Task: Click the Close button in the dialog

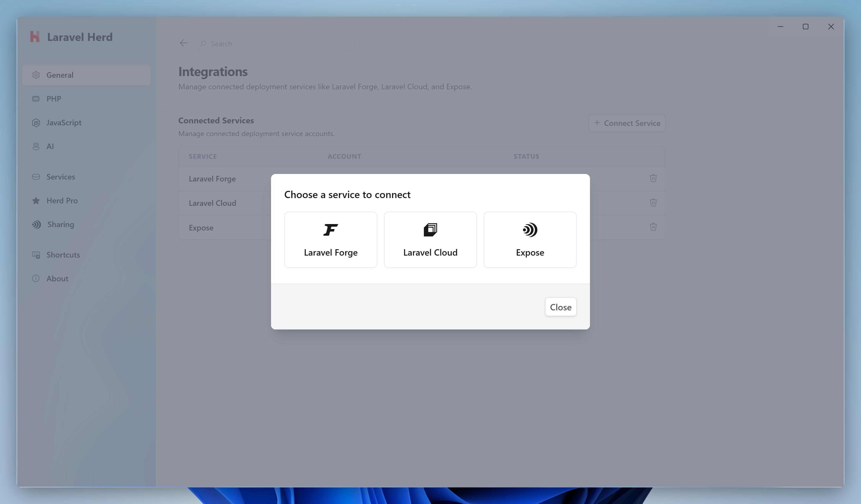Action: 560,307
